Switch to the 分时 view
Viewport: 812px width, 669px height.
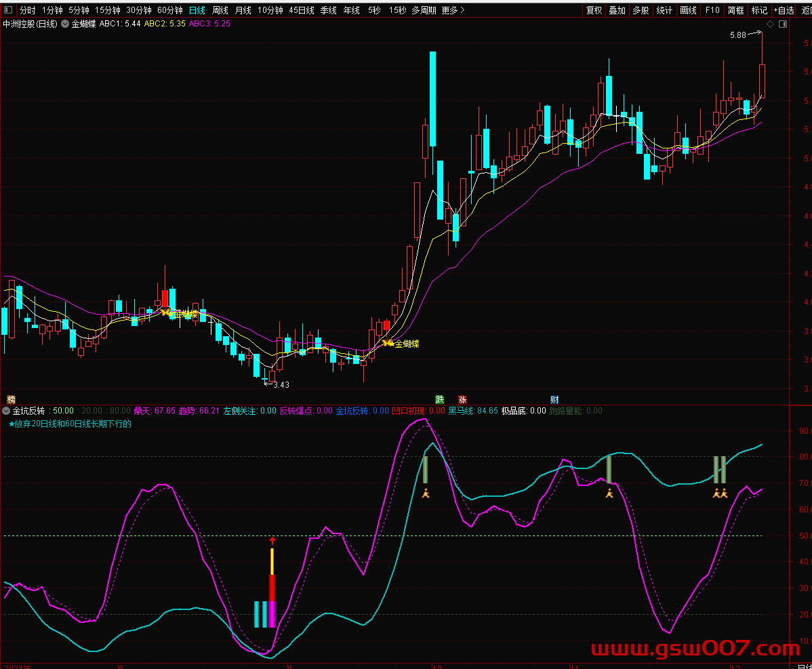tap(27, 10)
